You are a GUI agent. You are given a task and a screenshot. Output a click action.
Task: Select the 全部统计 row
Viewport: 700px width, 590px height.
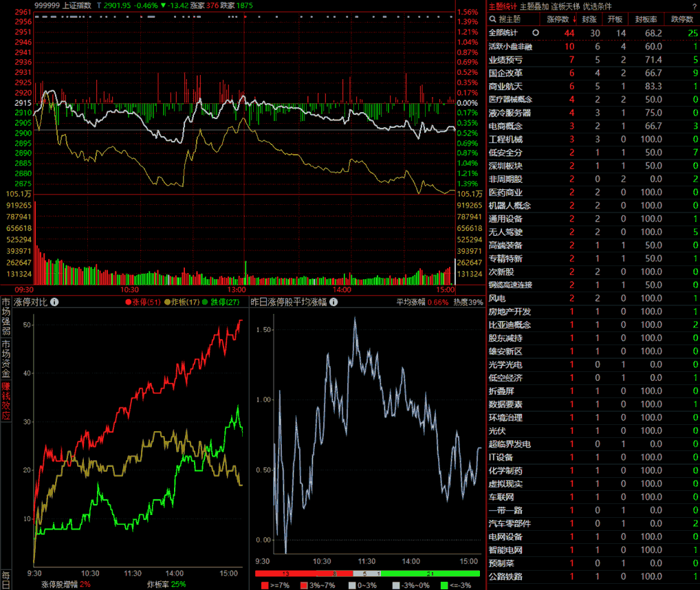(x=593, y=33)
